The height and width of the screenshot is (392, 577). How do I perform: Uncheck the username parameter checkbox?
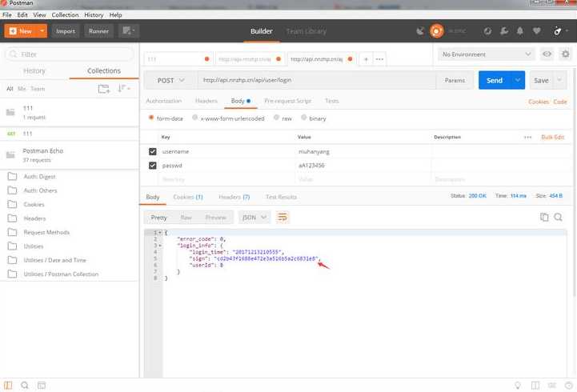(152, 151)
